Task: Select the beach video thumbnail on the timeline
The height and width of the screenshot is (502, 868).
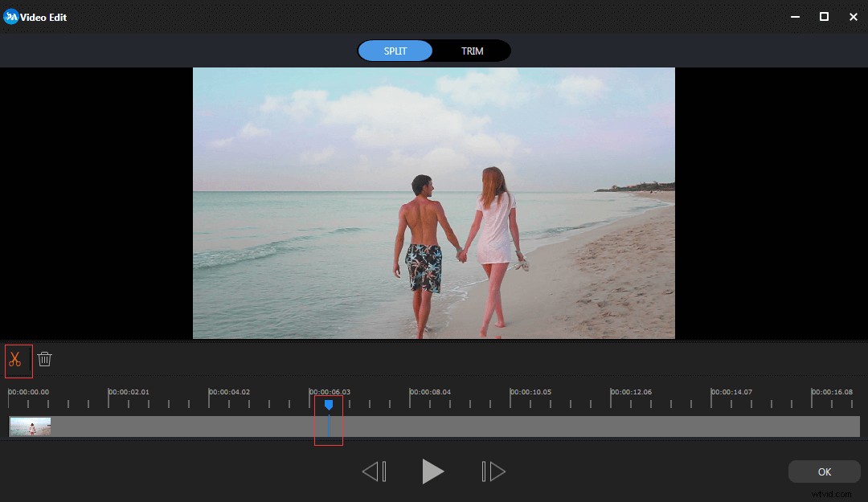Action: [29, 426]
